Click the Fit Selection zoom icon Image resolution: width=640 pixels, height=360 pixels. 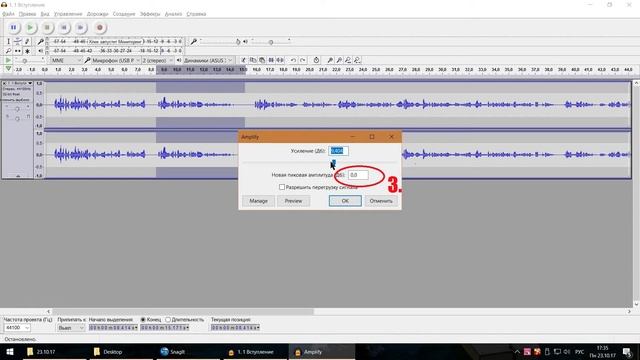click(348, 60)
